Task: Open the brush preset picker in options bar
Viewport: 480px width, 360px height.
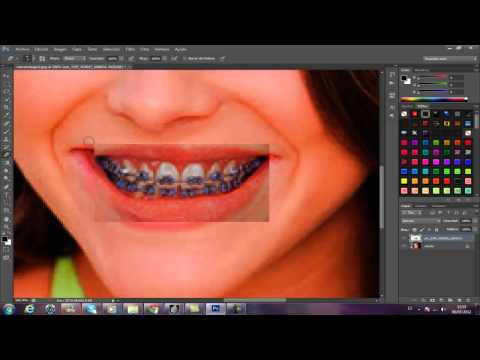Action: [x=28, y=59]
